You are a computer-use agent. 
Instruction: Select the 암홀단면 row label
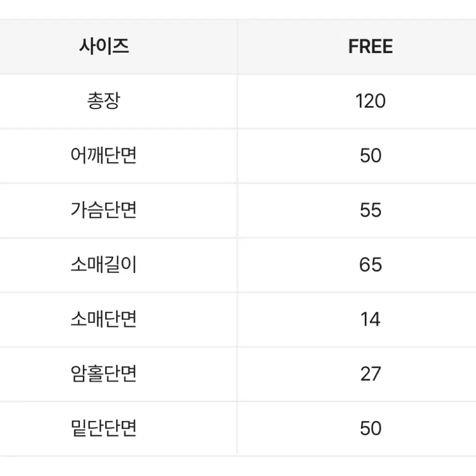(104, 374)
